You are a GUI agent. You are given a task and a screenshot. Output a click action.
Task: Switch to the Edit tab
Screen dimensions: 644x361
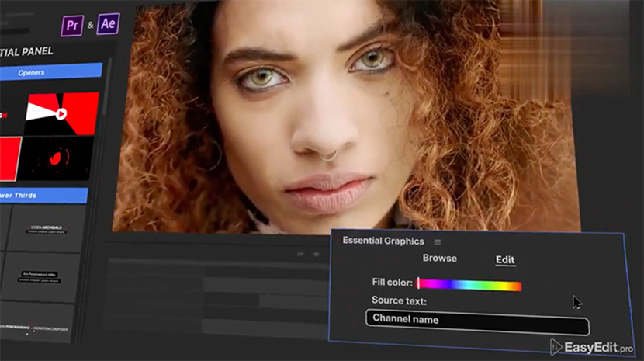(x=505, y=260)
